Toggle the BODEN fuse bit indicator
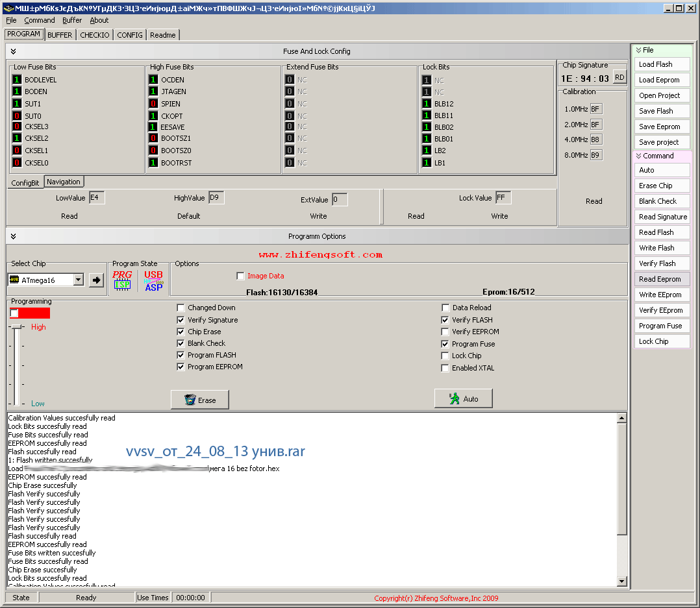Screen dimensions: 700x608 [16, 91]
